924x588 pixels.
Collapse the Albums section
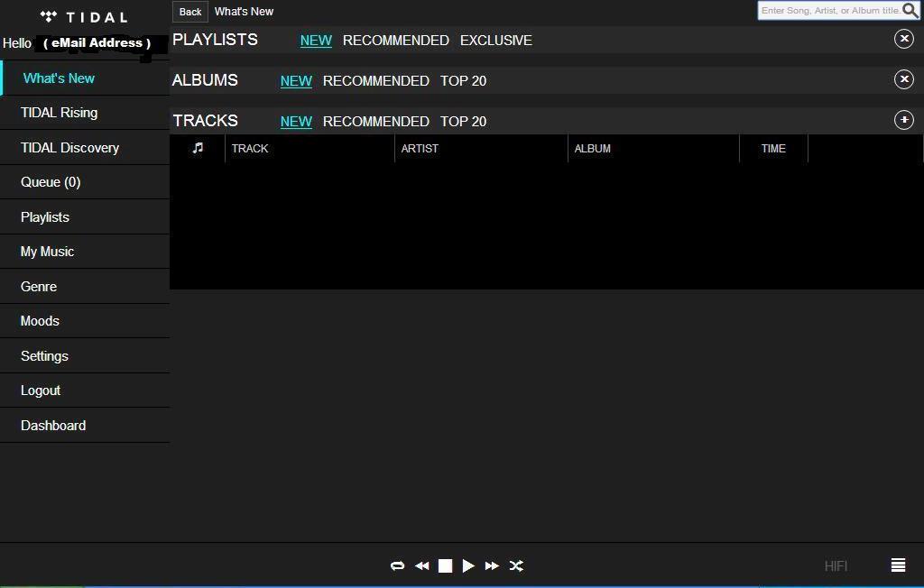904,79
